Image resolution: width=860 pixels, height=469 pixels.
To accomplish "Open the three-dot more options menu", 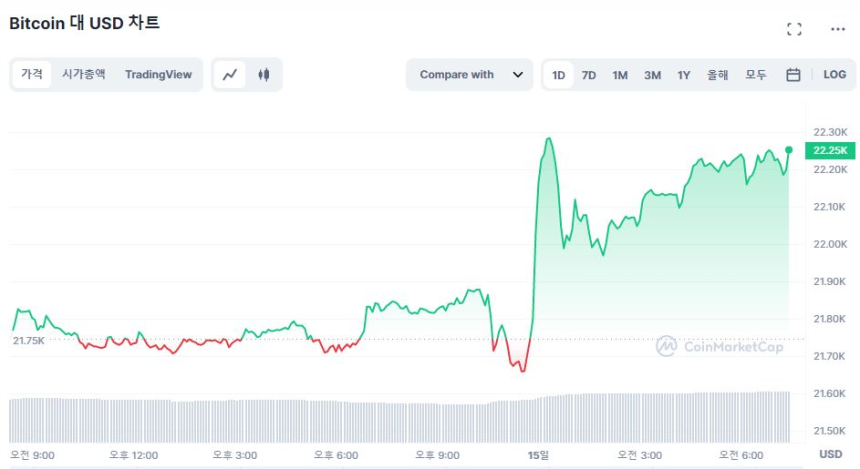I will [x=838, y=29].
